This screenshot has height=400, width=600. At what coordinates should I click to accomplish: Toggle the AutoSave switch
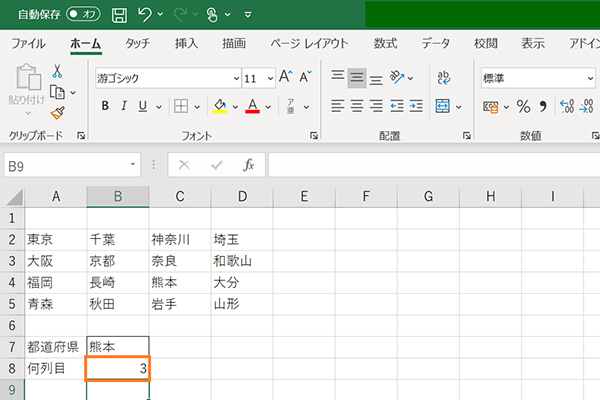83,15
